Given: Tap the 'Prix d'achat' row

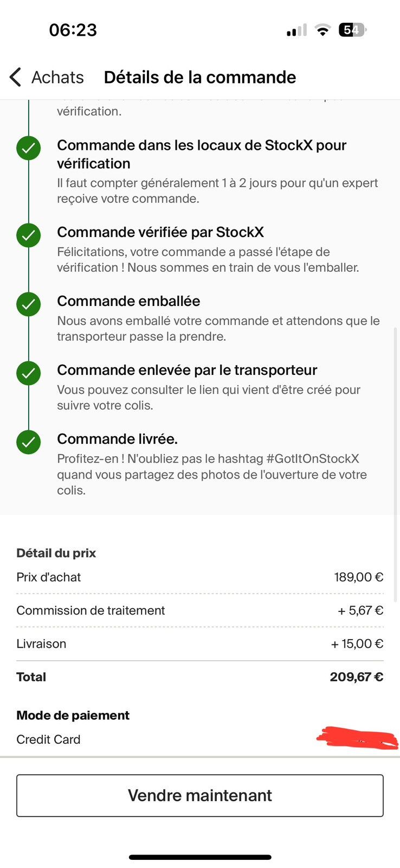Looking at the screenshot, I should coord(200,577).
